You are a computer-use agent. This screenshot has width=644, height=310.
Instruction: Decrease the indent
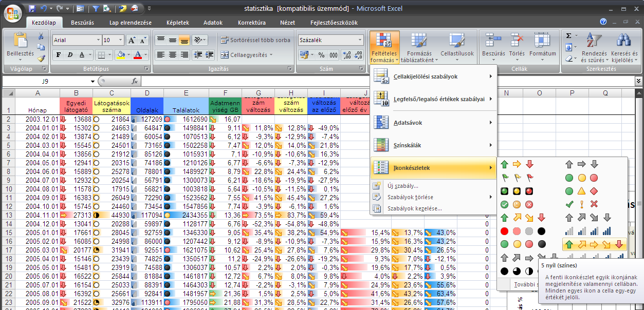pyautogui.click(x=198, y=55)
